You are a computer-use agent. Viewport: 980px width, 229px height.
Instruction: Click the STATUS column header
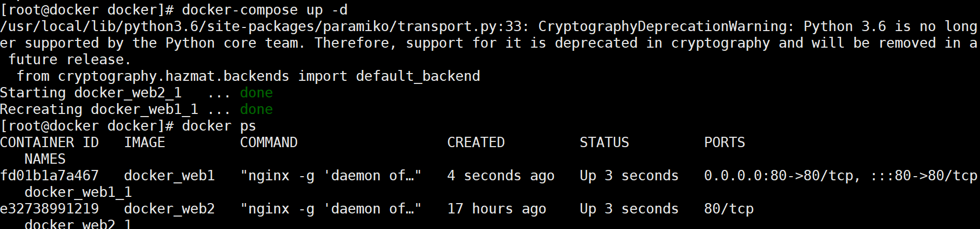point(604,142)
